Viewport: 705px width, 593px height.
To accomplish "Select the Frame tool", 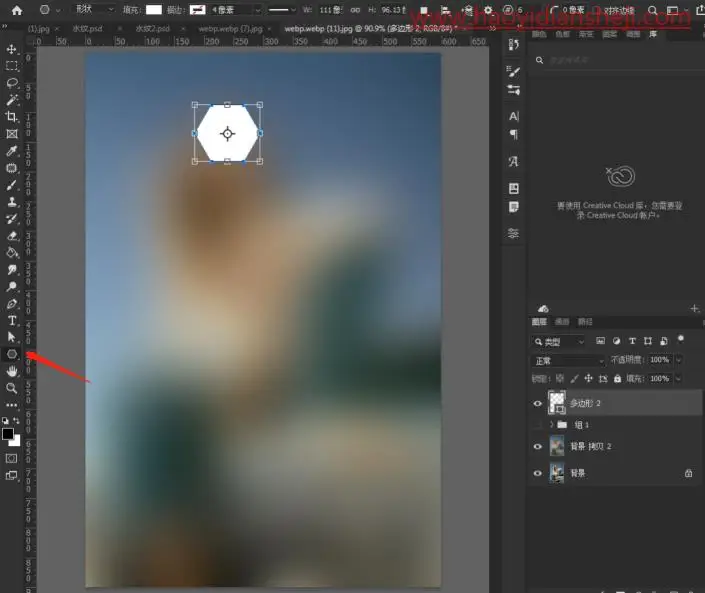I will pos(12,134).
